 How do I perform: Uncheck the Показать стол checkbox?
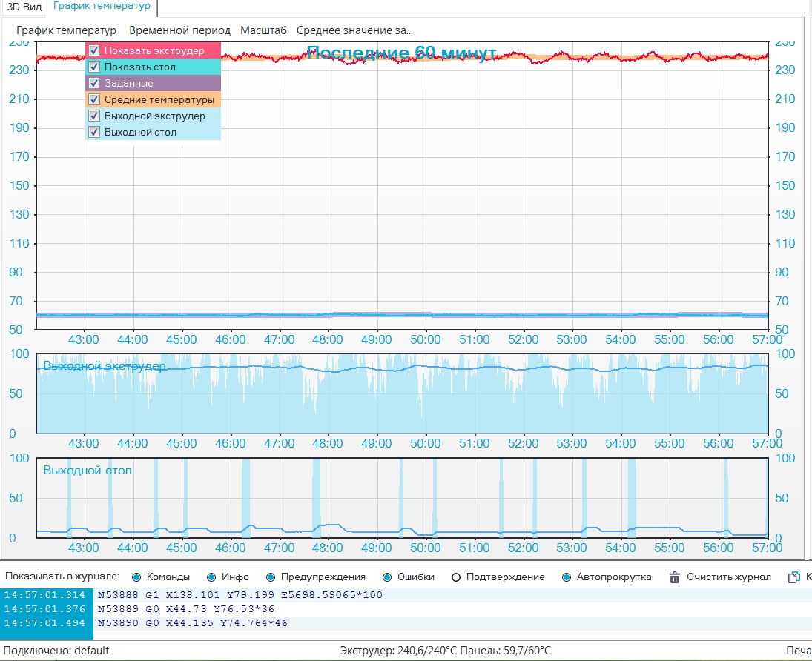[94, 67]
